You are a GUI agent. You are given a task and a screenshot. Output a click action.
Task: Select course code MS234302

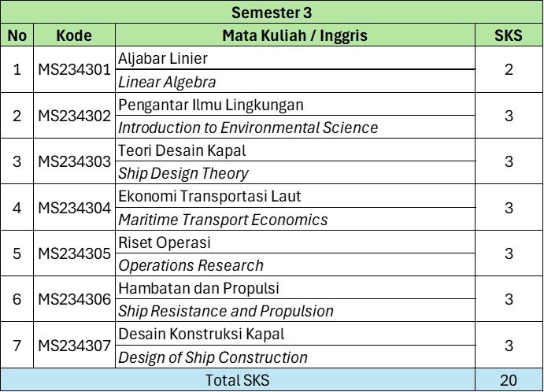pos(75,116)
